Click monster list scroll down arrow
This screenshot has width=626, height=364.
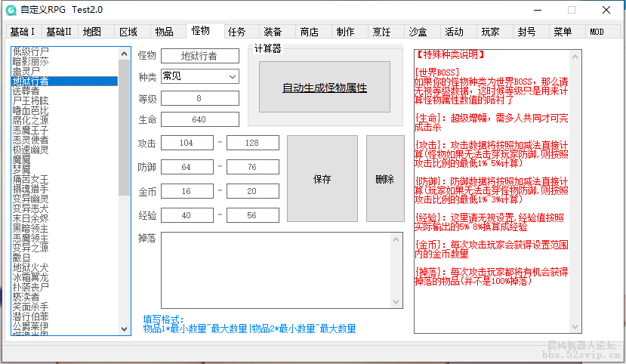coord(124,329)
